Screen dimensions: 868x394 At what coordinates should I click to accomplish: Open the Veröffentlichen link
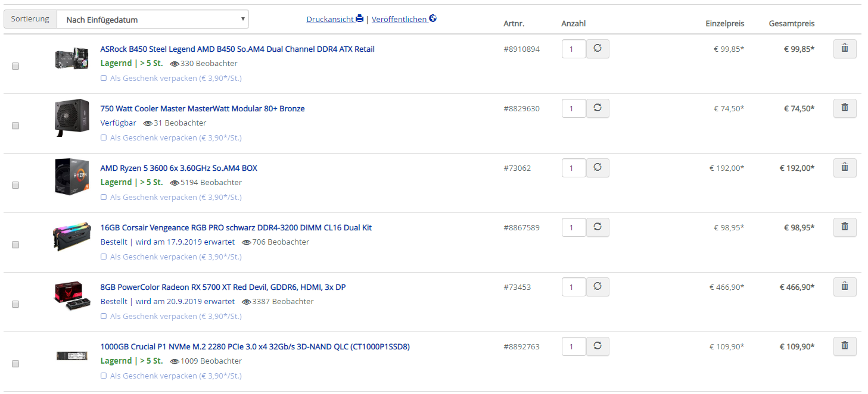tap(399, 19)
